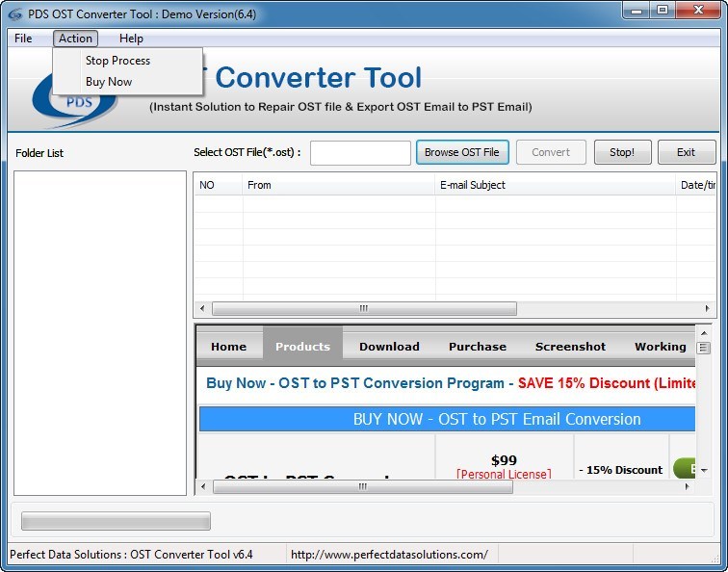Click the email list horizontal scrollbar thumb
728x572 pixels.
[364, 308]
